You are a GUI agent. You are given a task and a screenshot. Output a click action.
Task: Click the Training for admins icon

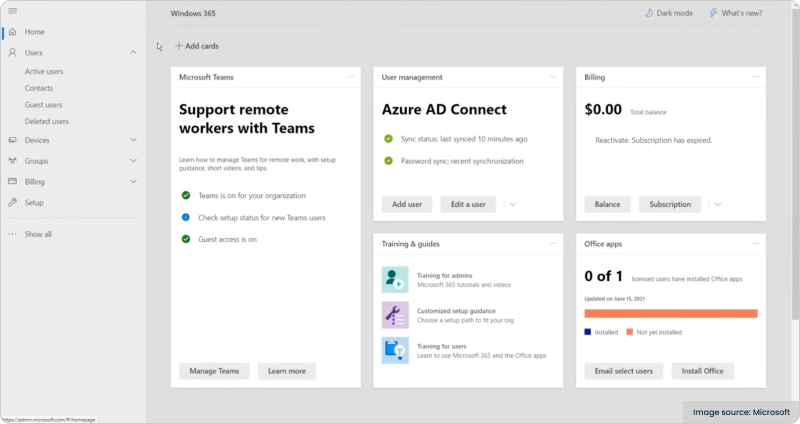[395, 280]
